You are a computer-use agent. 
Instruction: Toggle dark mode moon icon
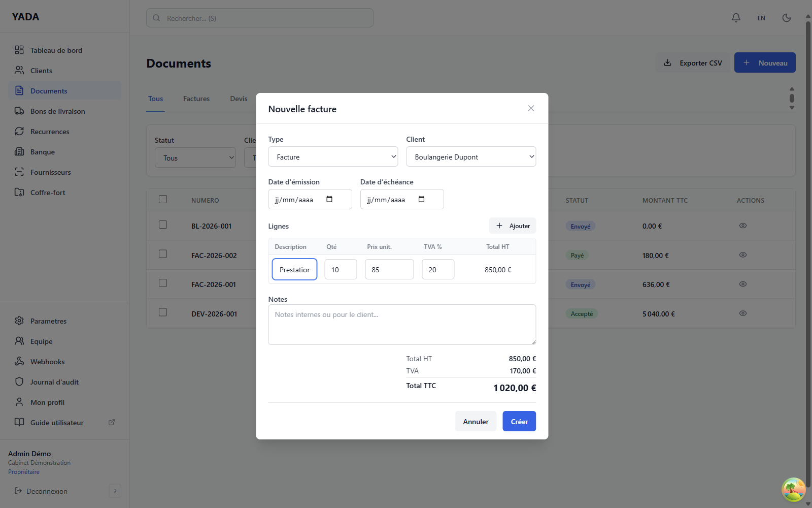(x=787, y=18)
